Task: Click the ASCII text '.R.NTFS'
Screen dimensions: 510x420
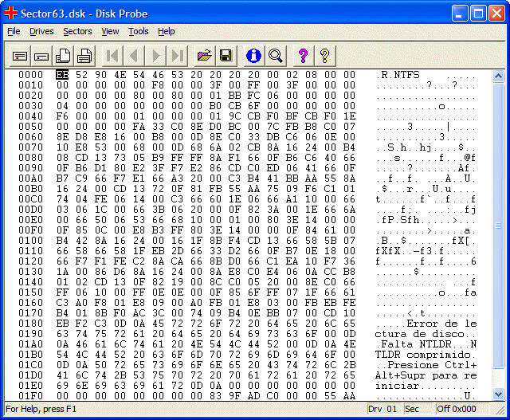Action: tap(398, 75)
